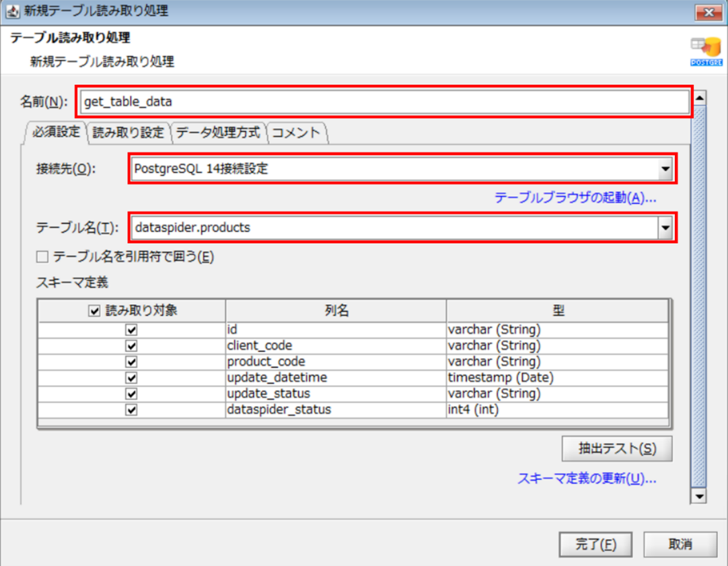Viewport: 728px width, 566px height.
Task: Click the 名前 field containing get_table_data
Action: (385, 102)
